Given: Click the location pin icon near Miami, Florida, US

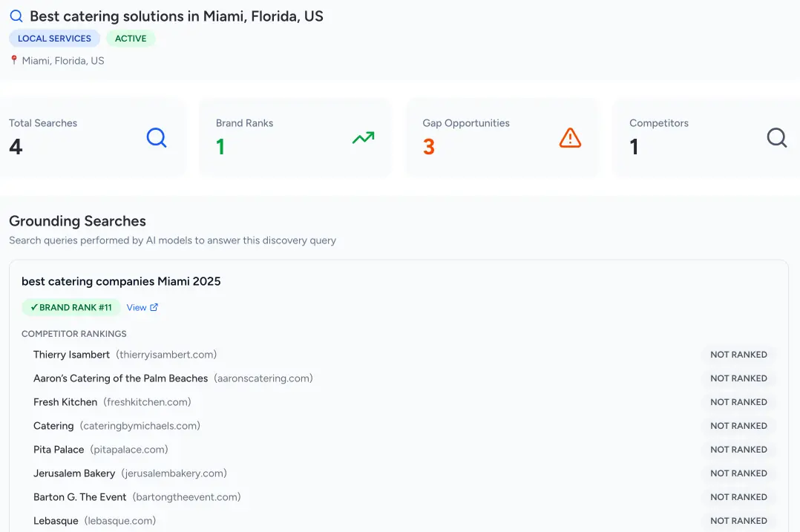Looking at the screenshot, I should click(x=13, y=60).
